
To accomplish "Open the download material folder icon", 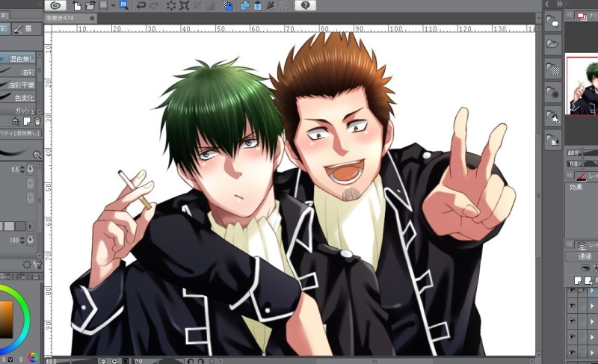I will [552, 141].
